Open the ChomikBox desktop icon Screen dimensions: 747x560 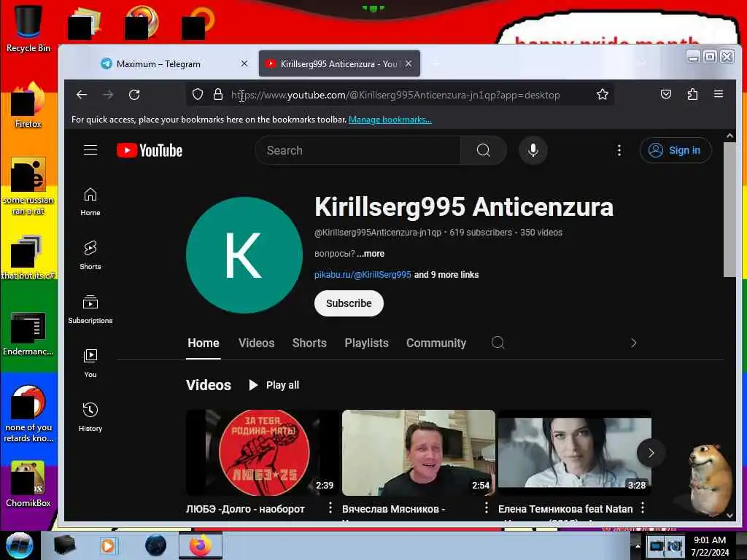point(28,484)
